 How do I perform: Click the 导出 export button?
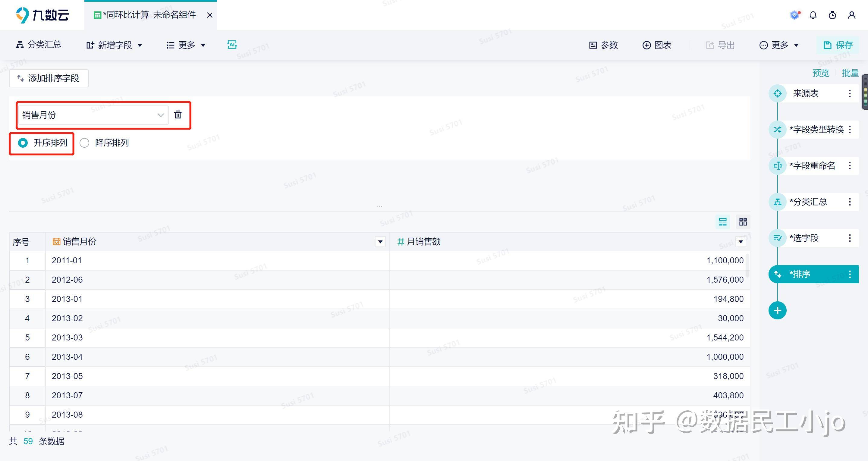720,45
